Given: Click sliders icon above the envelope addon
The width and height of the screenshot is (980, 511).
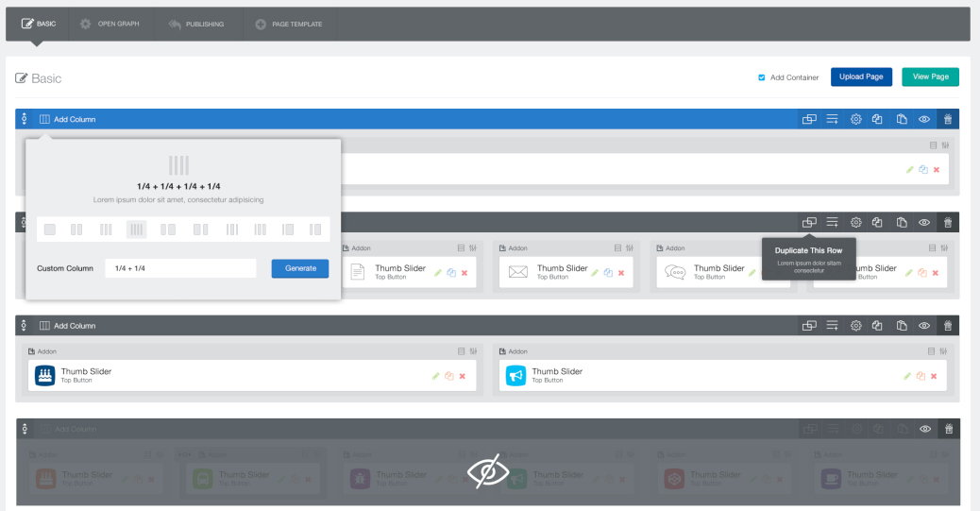Looking at the screenshot, I should pos(630,248).
